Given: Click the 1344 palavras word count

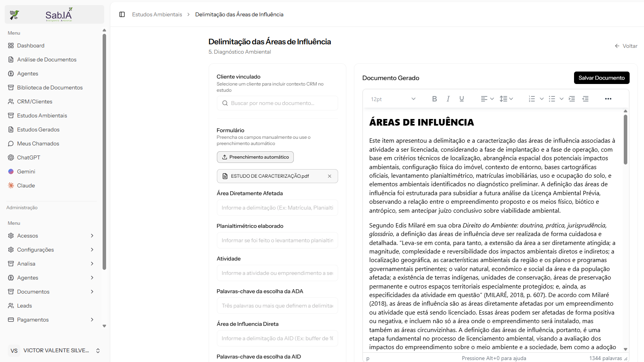Looking at the screenshot, I should click(x=606, y=358).
